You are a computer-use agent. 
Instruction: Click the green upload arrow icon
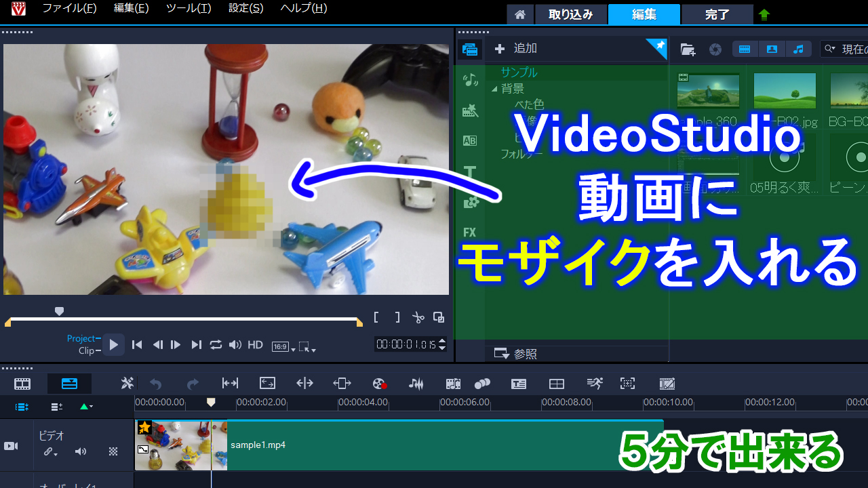764,14
